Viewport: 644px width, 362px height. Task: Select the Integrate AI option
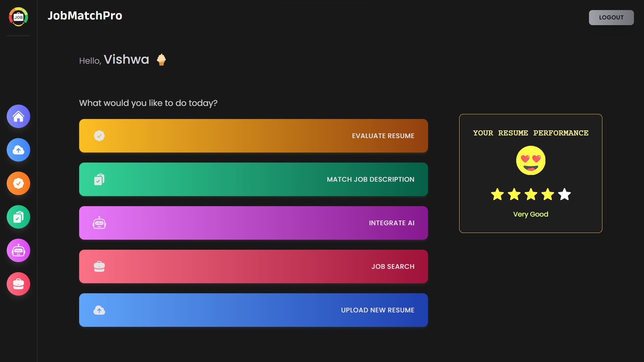(x=253, y=223)
